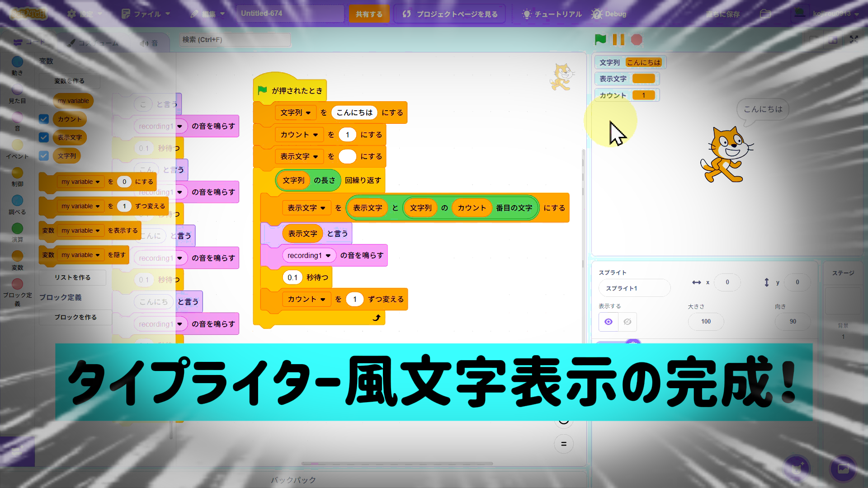Viewport: 868px width, 488px height.
Task: Click the green flag to run the project
Action: (600, 40)
